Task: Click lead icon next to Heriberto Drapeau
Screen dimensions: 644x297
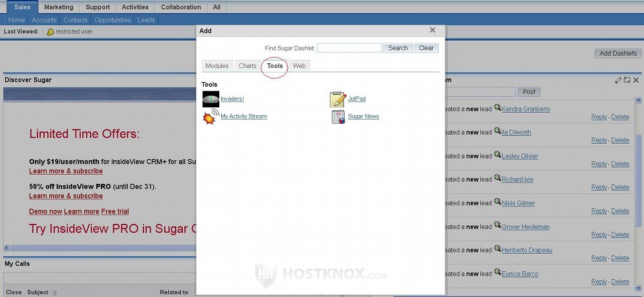Action: click(497, 249)
